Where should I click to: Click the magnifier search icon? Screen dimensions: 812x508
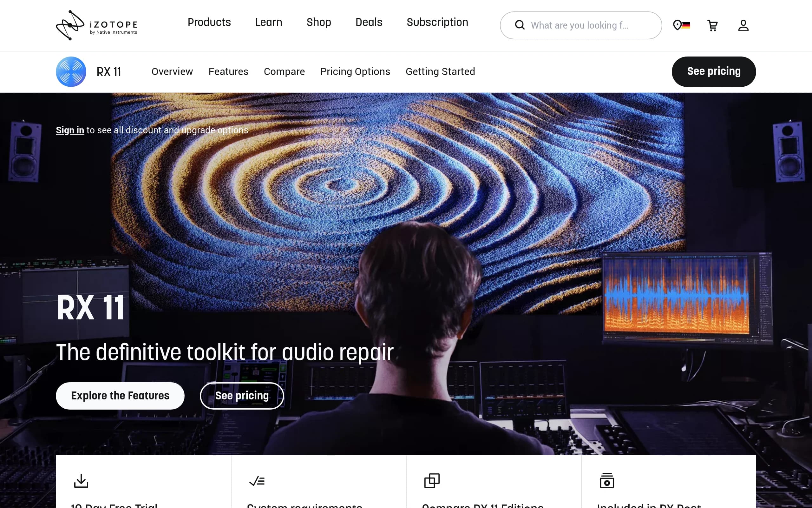tap(520, 25)
